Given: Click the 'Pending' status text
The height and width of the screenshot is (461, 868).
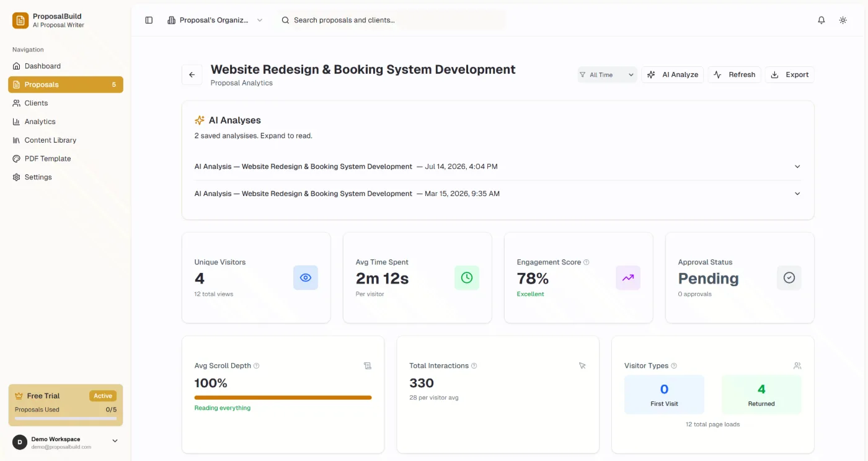Looking at the screenshot, I should [708, 279].
